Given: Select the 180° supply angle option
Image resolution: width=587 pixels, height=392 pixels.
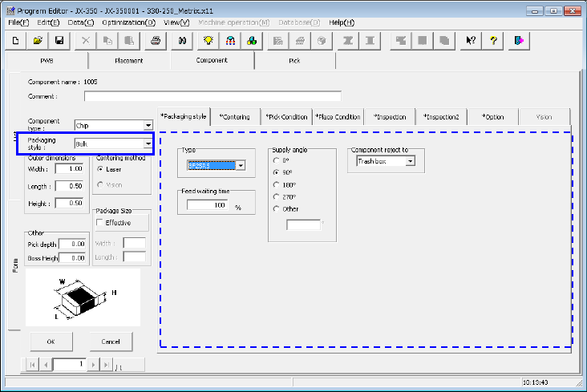Looking at the screenshot, I should coord(277,184).
